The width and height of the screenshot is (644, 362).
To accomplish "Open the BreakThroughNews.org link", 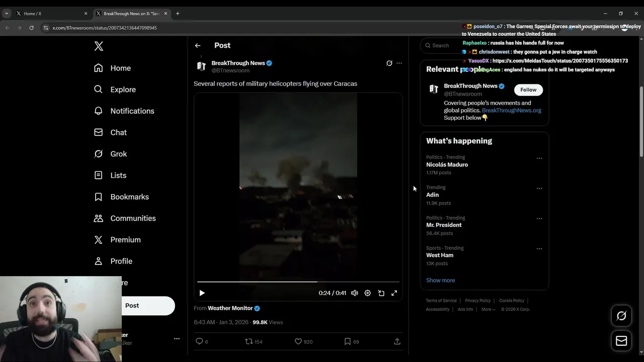I will 512,110.
